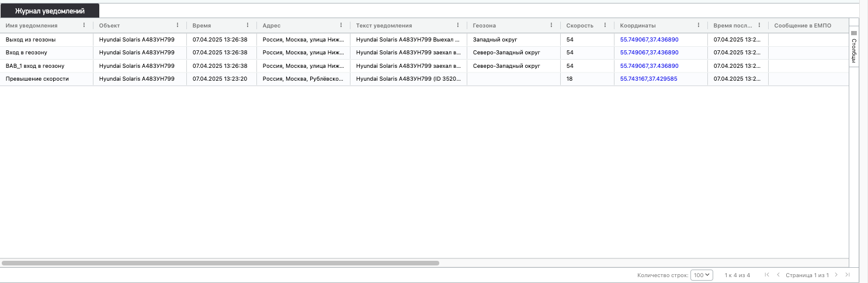The width and height of the screenshot is (868, 283).
Task: Open column menu for Время
Action: (248, 26)
